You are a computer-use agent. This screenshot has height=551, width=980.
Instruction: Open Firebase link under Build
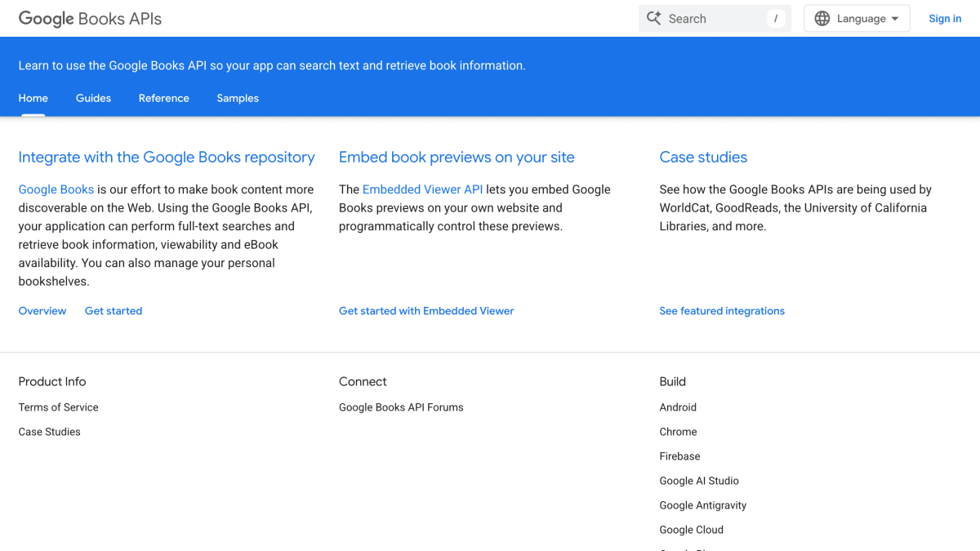680,456
